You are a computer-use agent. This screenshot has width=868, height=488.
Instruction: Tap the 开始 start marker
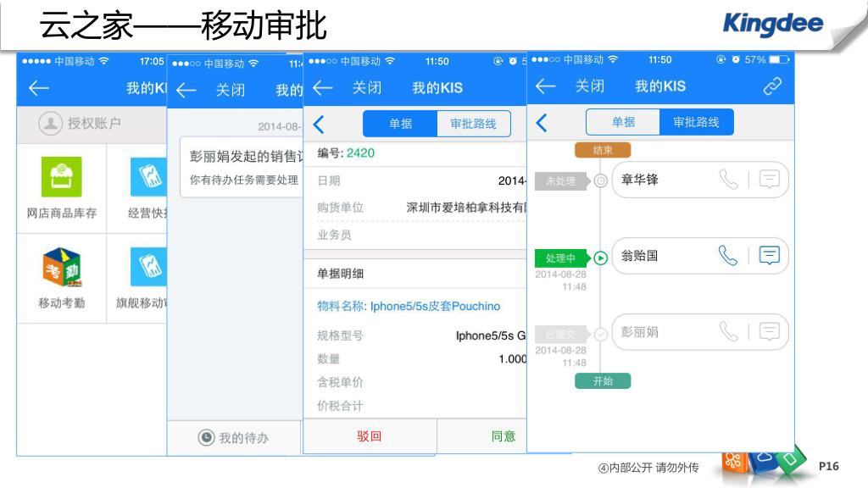[x=603, y=380]
